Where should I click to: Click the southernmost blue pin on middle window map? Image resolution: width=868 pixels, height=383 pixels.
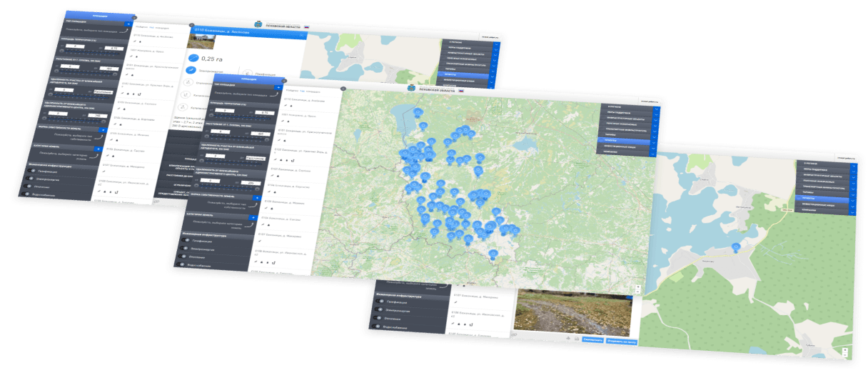[x=493, y=254]
